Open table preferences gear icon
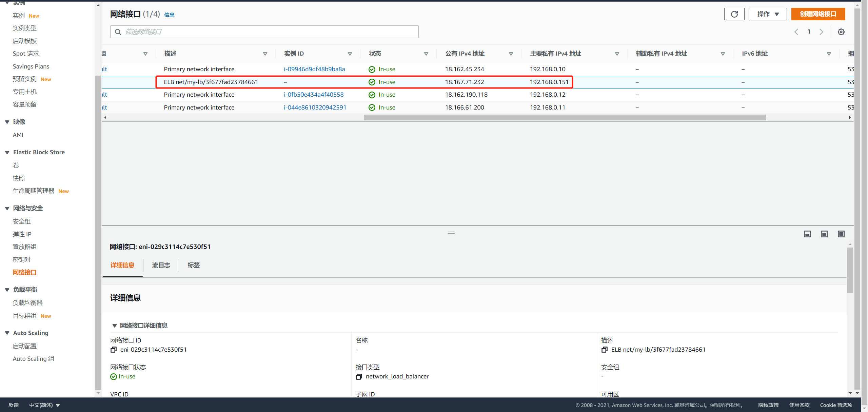Screen dimensions: 868x412 [841, 32]
